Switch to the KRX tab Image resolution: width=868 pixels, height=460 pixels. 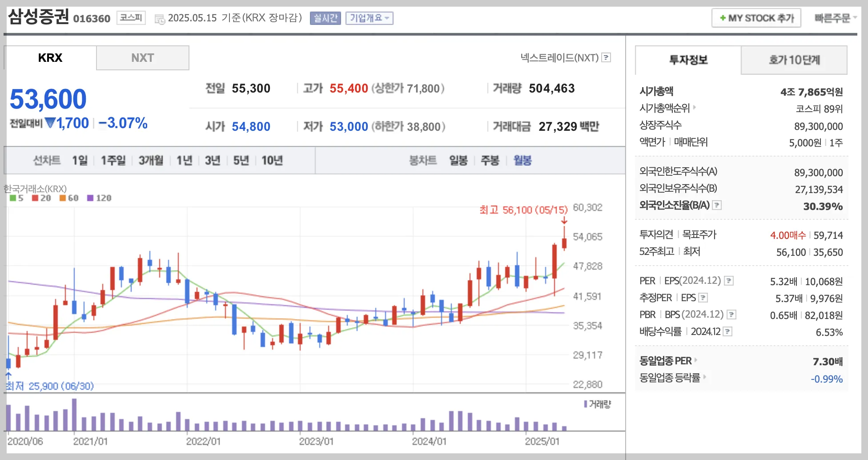coord(50,58)
